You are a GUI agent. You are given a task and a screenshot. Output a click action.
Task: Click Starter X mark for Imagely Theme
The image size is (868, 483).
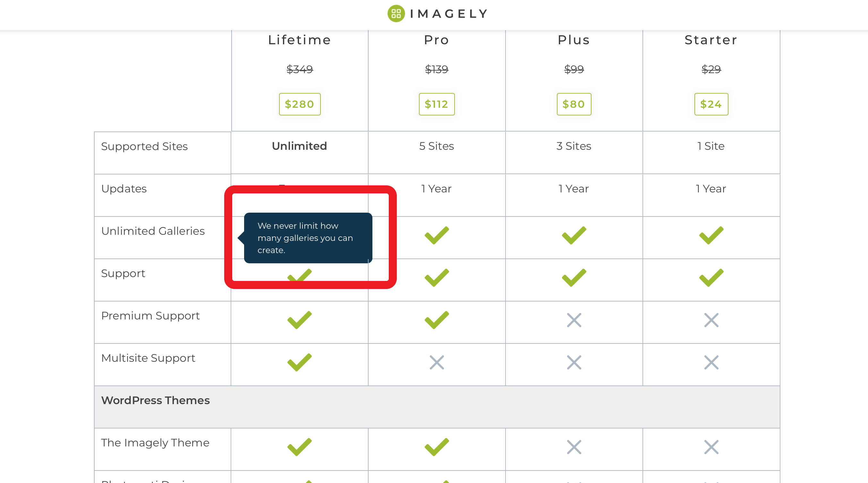tap(711, 447)
